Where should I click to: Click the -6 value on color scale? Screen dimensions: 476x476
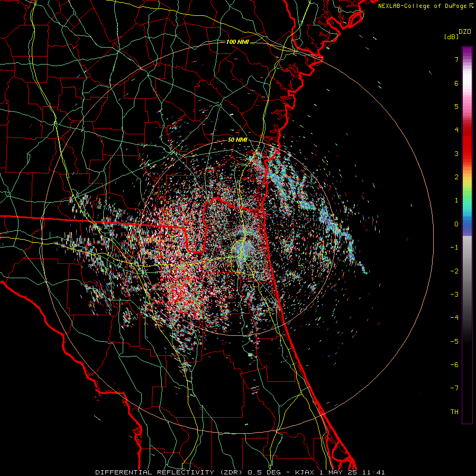(454, 364)
